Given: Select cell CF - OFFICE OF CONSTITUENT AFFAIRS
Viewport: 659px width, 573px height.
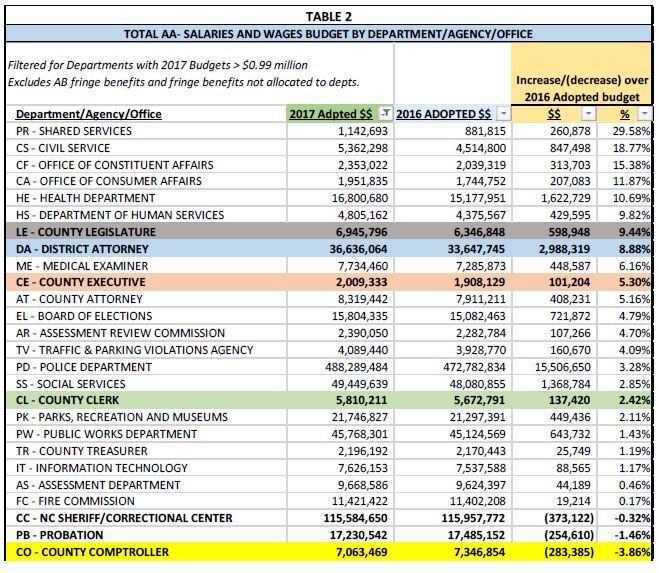Looking at the screenshot, I should click(x=147, y=165).
